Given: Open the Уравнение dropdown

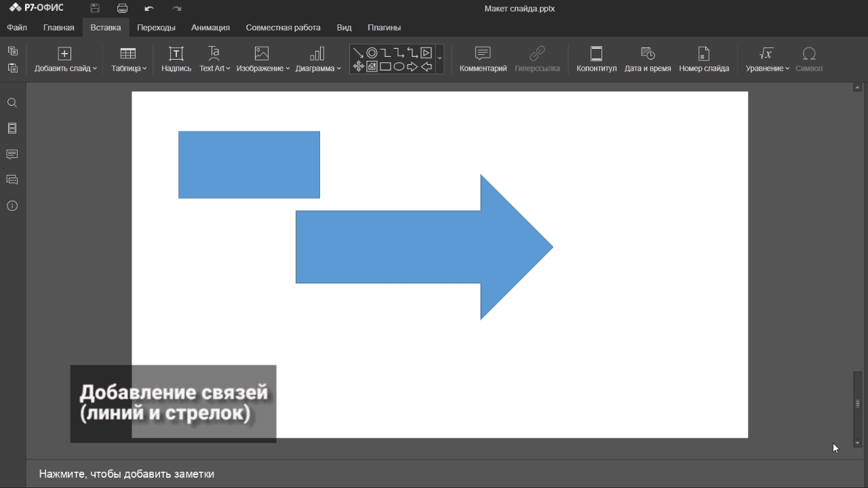Looking at the screenshot, I should 767,60.
